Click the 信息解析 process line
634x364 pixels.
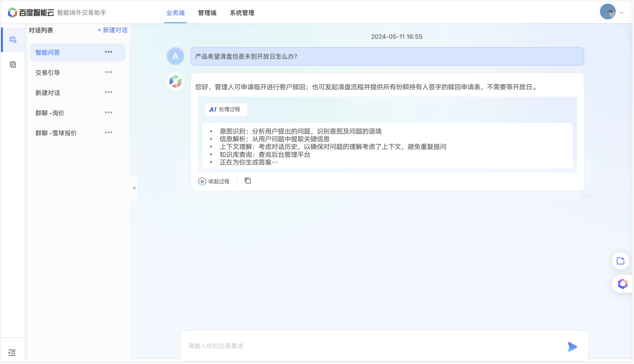point(274,139)
